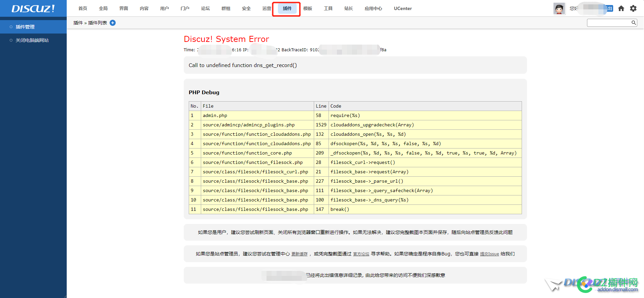Open the 安全 menu

(246, 8)
